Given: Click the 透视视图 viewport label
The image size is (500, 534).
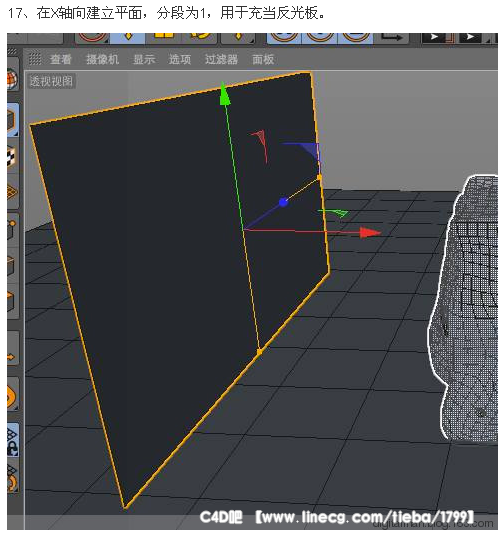Looking at the screenshot, I should [x=51, y=81].
